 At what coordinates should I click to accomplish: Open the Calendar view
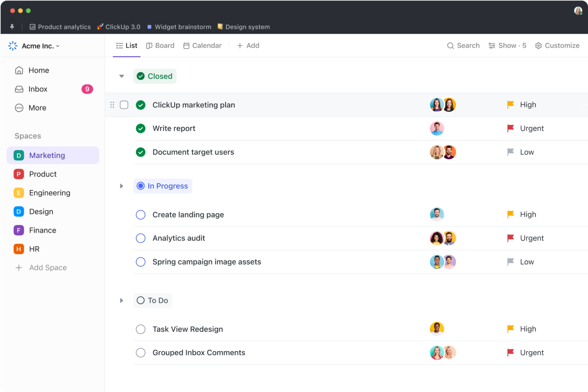pos(203,46)
